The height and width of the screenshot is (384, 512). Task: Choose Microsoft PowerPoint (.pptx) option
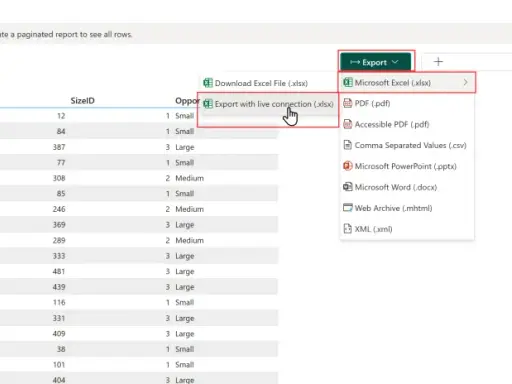(x=407, y=166)
